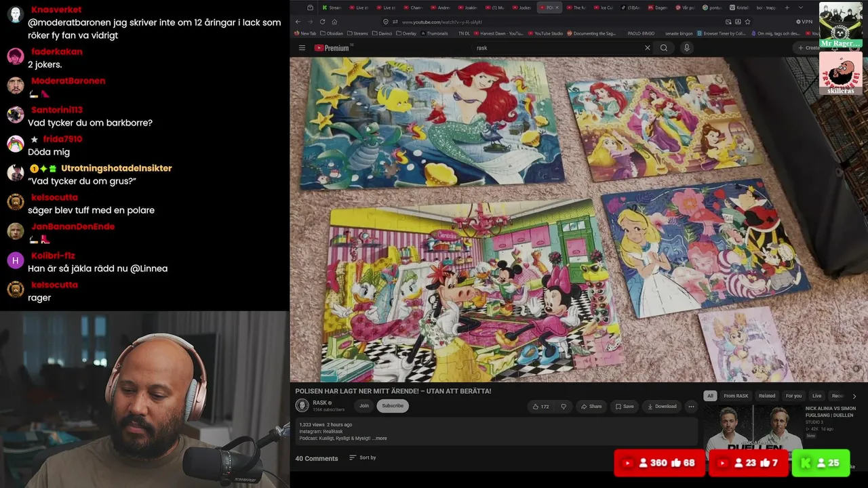Screen dimensions: 868x488
Task: Go forward in the browser
Action: pyautogui.click(x=310, y=22)
